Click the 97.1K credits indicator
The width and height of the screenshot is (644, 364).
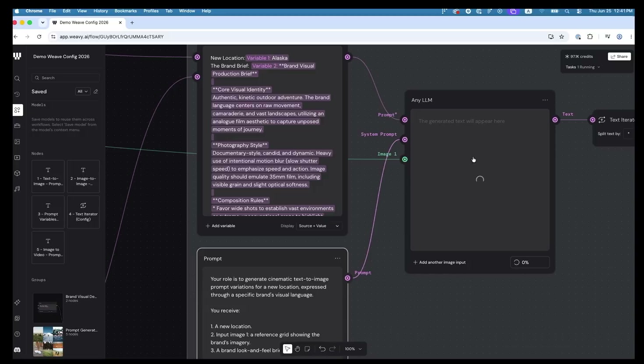point(579,57)
